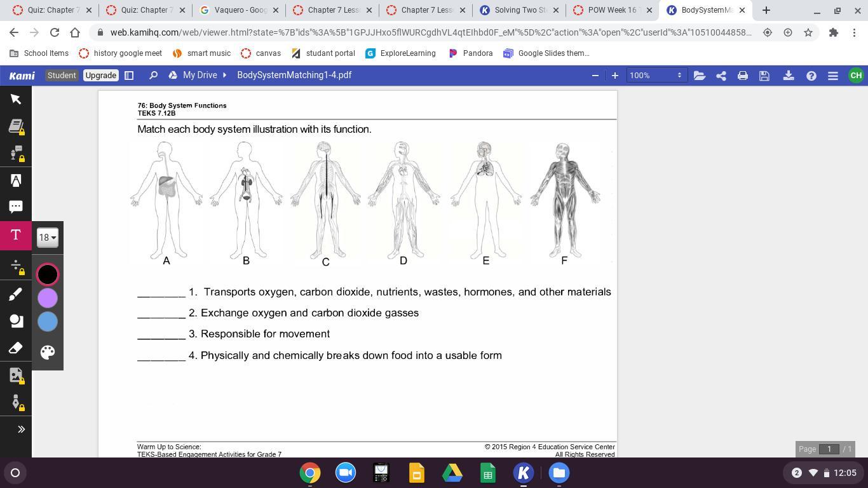
Task: Go back in browser history
Action: click(x=14, y=32)
